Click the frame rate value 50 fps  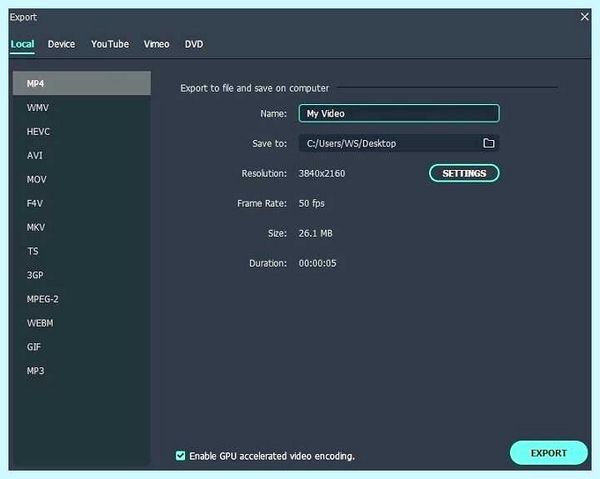(x=311, y=203)
